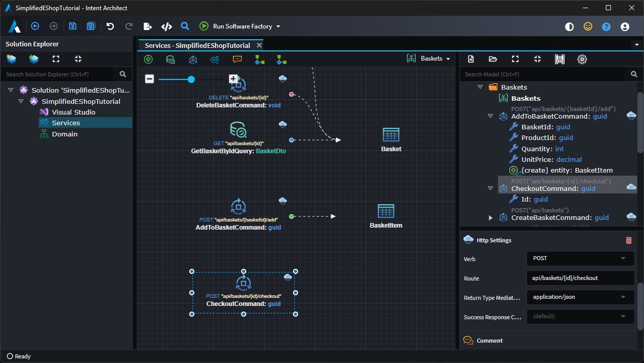This screenshot has height=363, width=644.
Task: Collapse the Solution 'SimplifiedEShopTutorial' tree node
Action: (11, 90)
